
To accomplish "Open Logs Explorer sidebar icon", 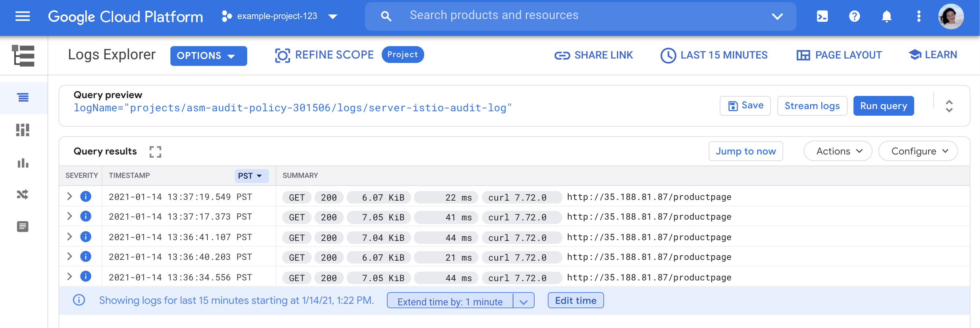I will pyautogui.click(x=23, y=97).
